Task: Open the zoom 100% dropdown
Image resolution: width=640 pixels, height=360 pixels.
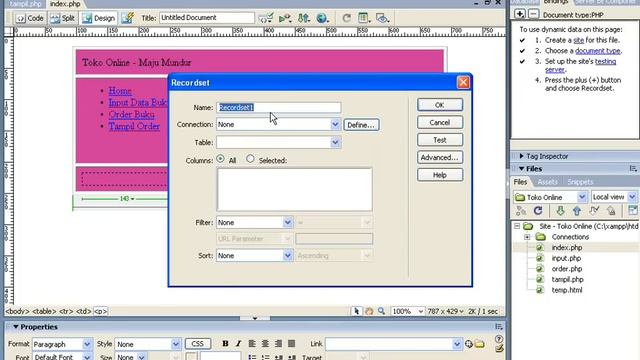Action: tap(420, 311)
